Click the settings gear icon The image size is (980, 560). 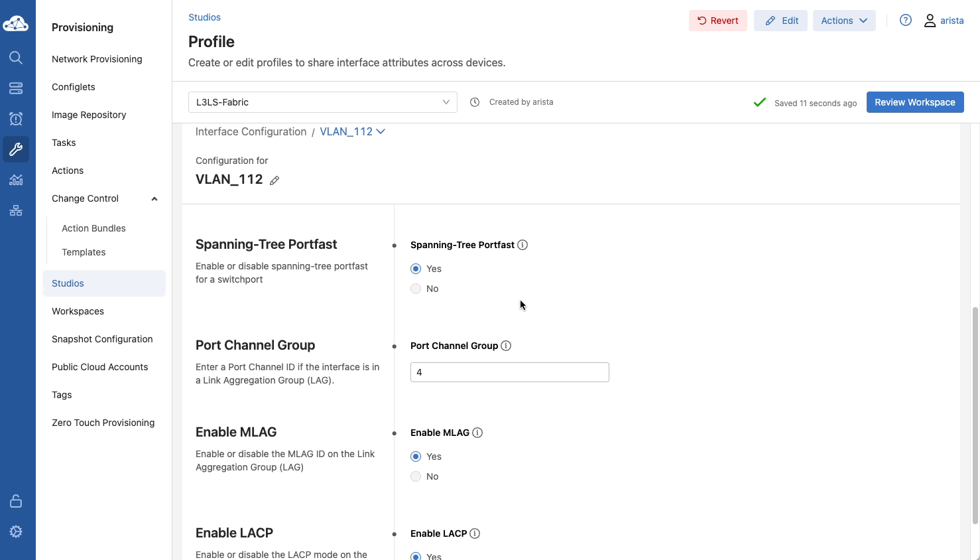pos(16,531)
